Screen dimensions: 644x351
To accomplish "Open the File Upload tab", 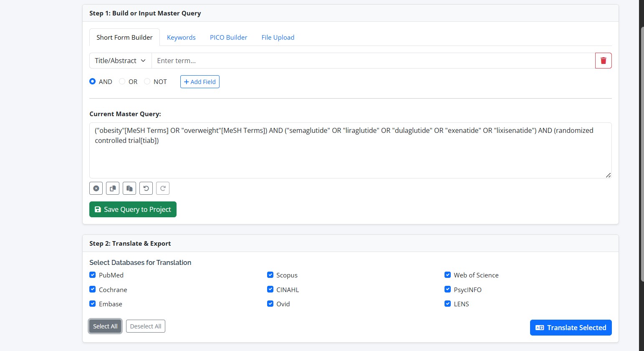I will click(278, 38).
